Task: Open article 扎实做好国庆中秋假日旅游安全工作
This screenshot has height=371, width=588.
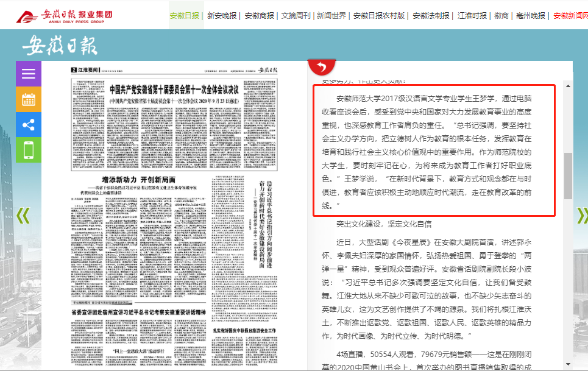Action: point(244,331)
